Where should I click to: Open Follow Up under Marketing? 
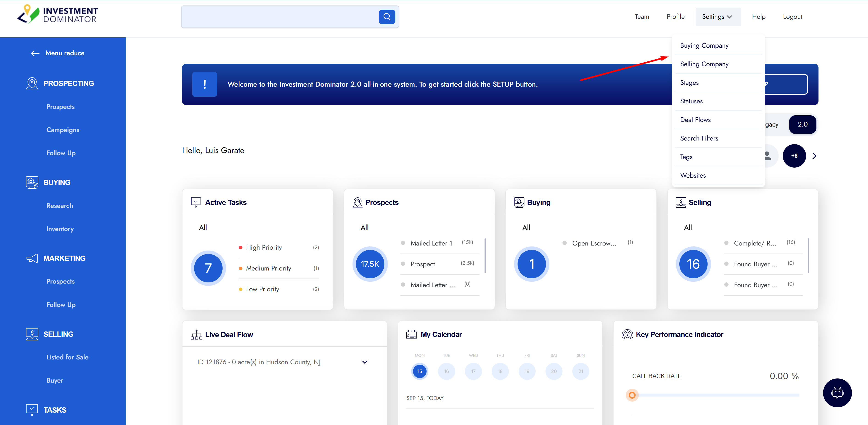(x=61, y=305)
